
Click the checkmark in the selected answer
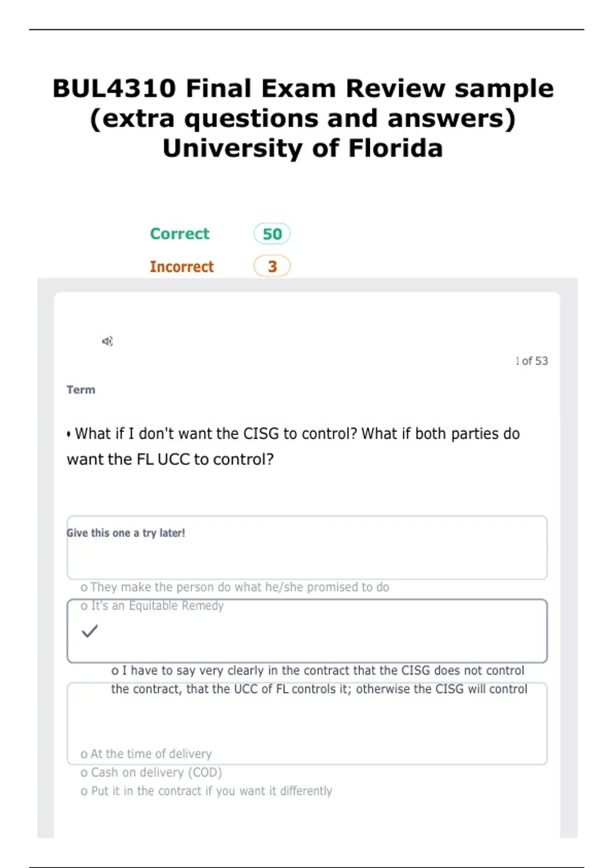point(89,631)
